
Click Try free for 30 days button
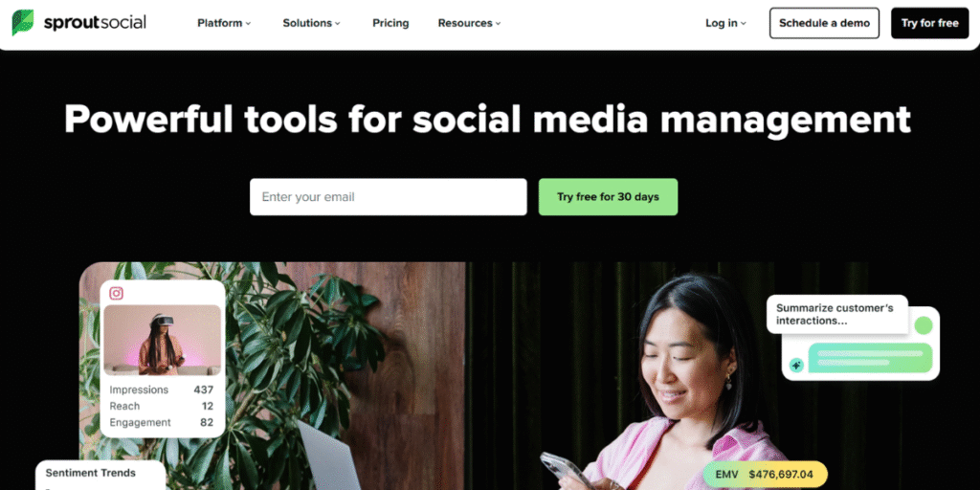click(608, 197)
